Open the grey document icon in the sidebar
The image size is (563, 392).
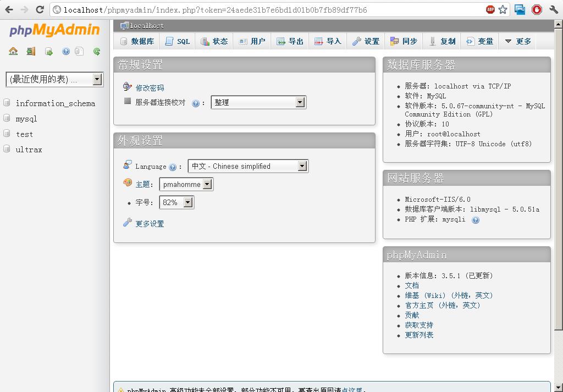point(79,51)
